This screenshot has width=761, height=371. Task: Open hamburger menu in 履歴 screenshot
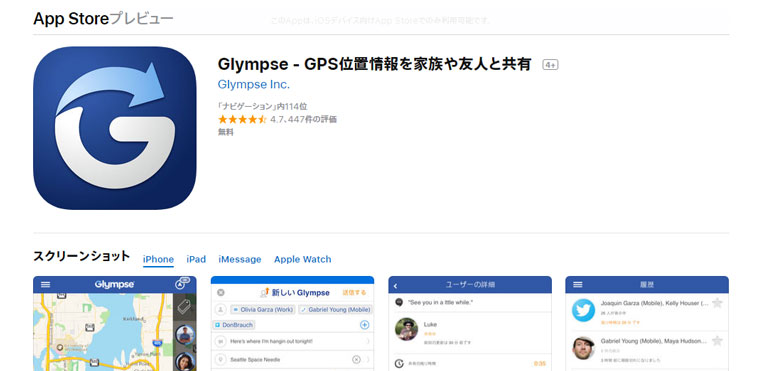click(578, 285)
